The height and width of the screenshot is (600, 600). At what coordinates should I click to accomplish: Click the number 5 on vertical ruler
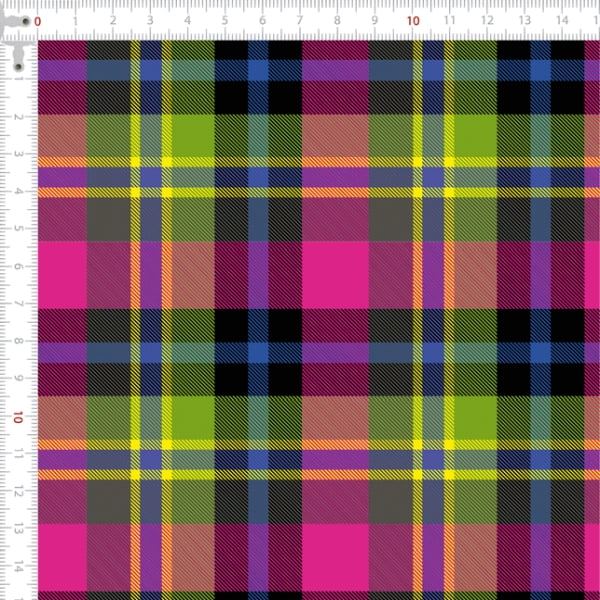18,228
